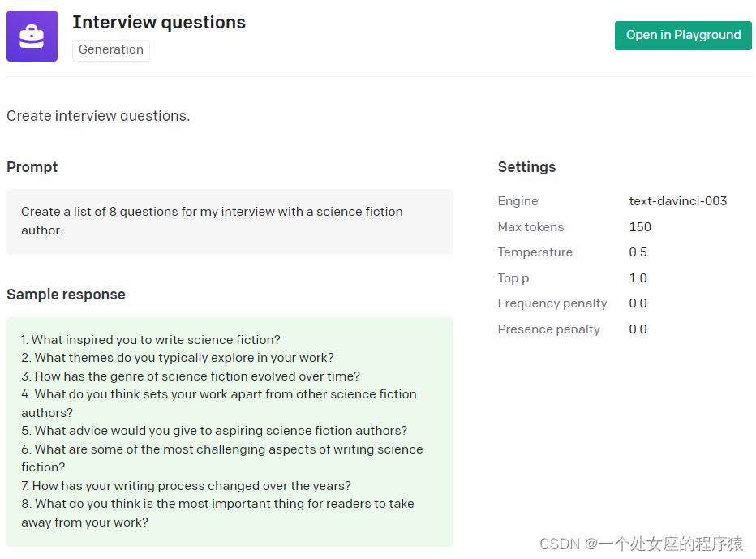This screenshot has width=756, height=559.
Task: Click the first sample question about inspiration
Action: (x=151, y=340)
